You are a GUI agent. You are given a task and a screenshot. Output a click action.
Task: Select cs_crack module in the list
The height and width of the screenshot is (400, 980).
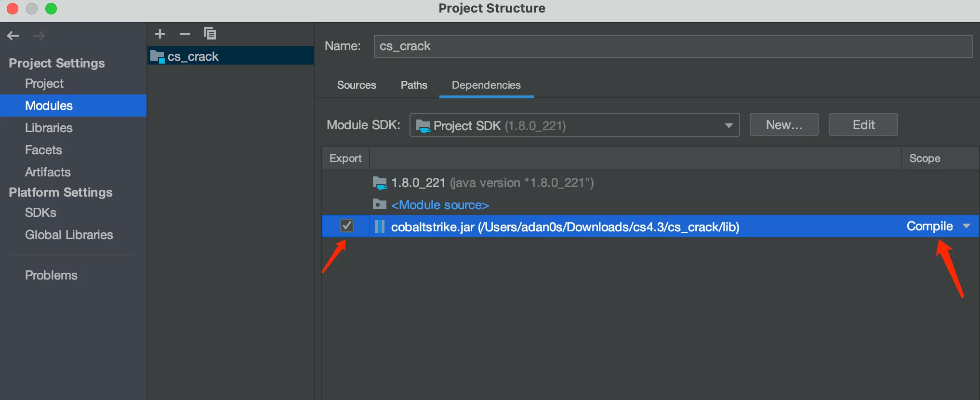click(231, 56)
